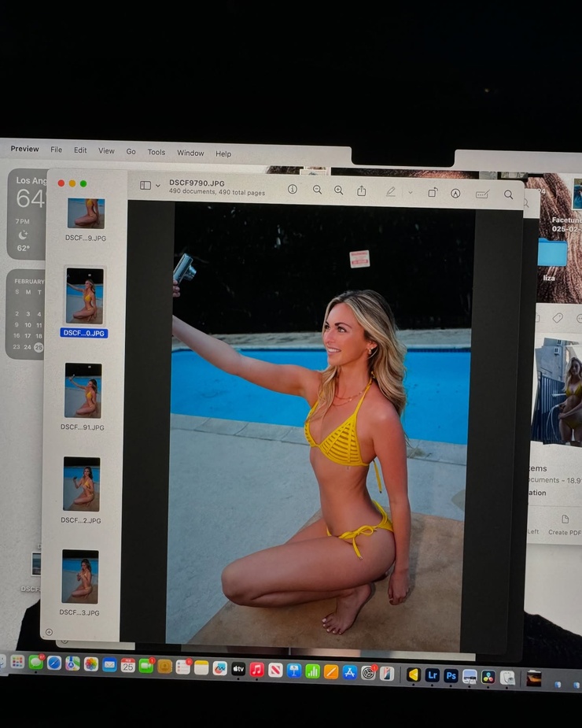Open the Share button in Preview toolbar
Screen dimensions: 582x728
click(362, 191)
